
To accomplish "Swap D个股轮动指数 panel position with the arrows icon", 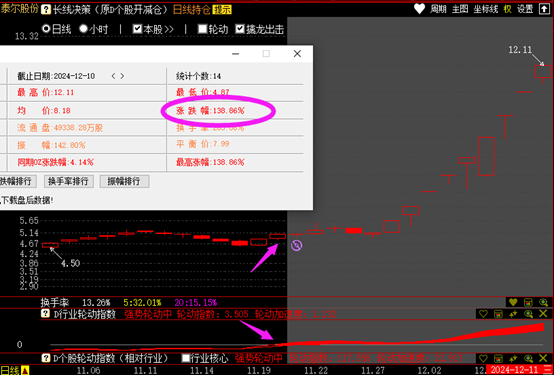I will (513, 359).
